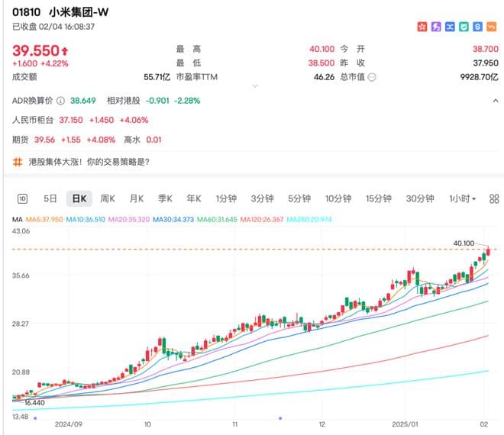Choose the 15分钟 interval
This screenshot has width=504, height=435.
tap(378, 199)
